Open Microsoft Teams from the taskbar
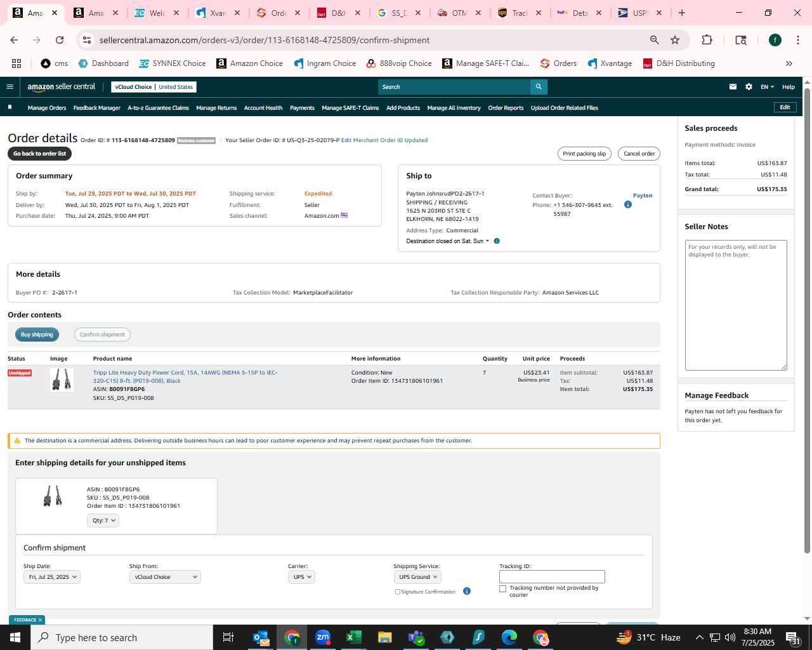812x650 pixels. tap(416, 637)
